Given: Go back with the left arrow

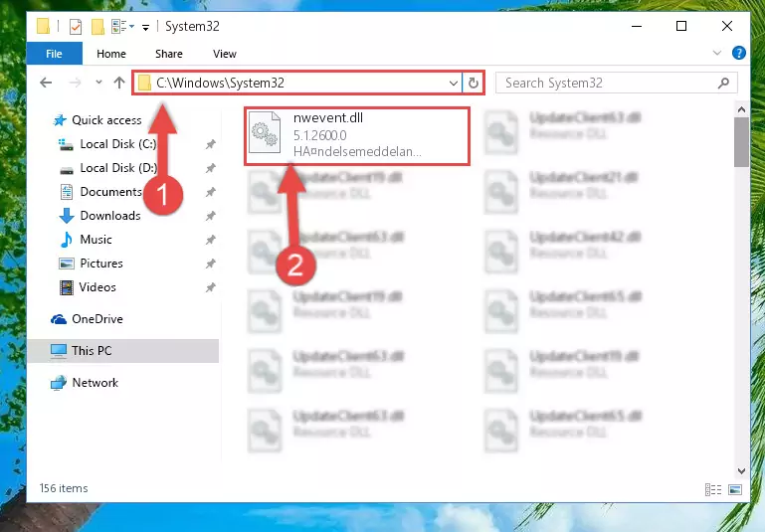Looking at the screenshot, I should pos(46,83).
